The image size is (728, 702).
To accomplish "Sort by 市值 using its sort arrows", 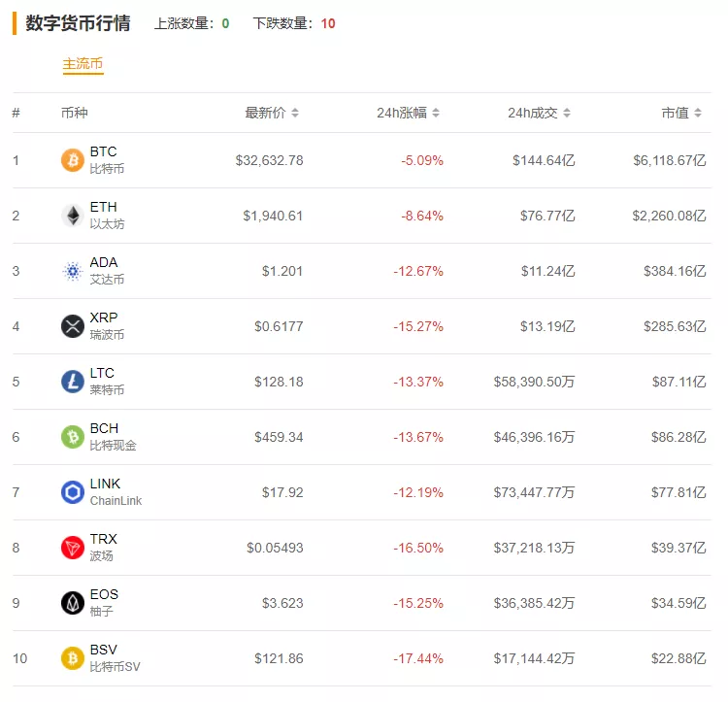I will pos(697,113).
